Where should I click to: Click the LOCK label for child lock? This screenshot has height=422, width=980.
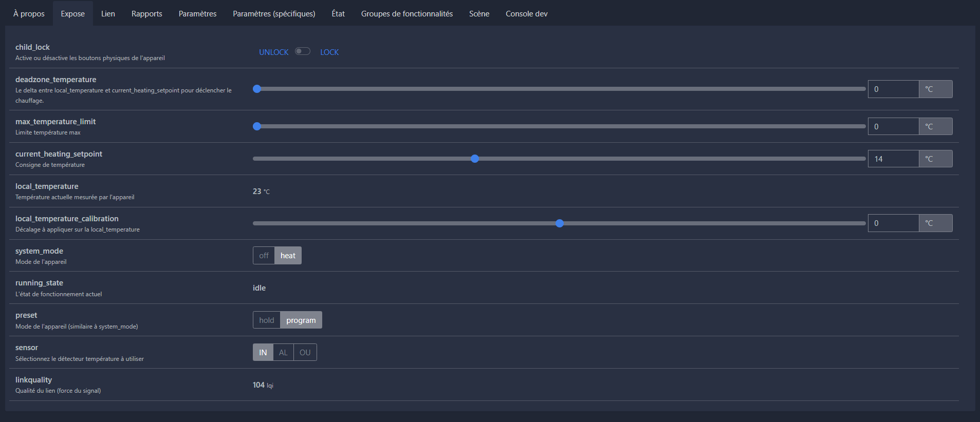click(x=329, y=52)
